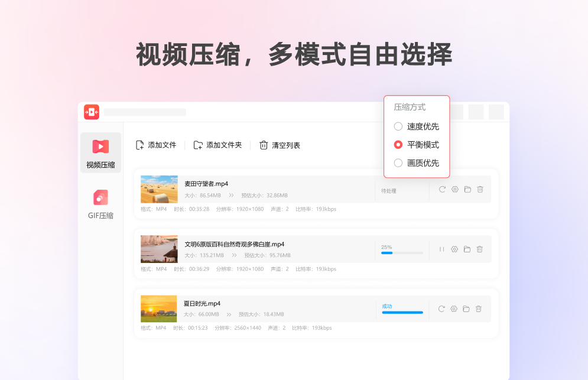Open the 压缩方式 popup panel
The height and width of the screenshot is (380, 588).
tap(410, 107)
